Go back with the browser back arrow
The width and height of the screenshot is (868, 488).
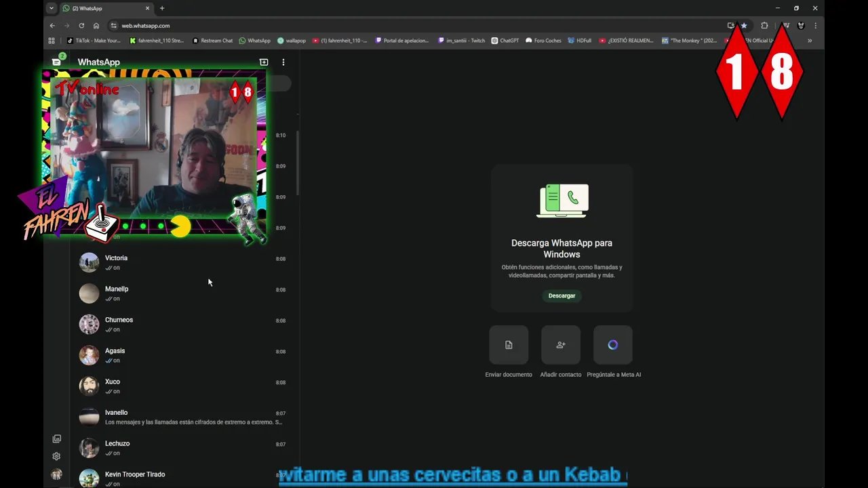tap(52, 26)
